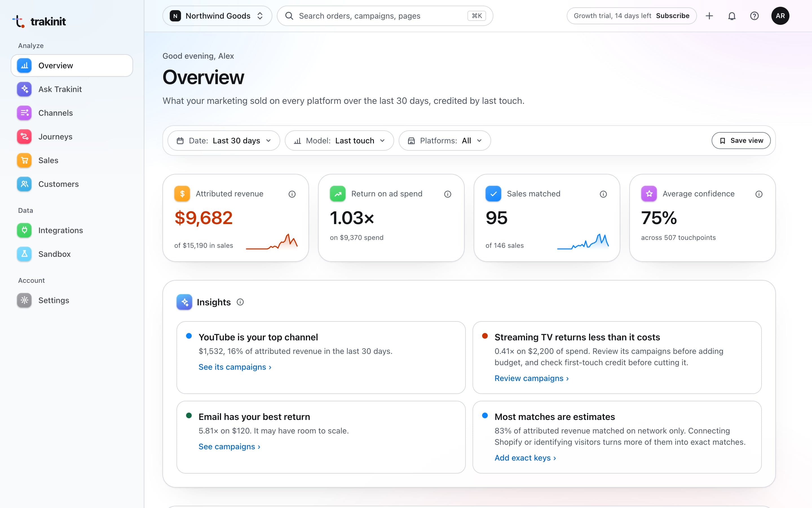Open Sales in the sidebar

click(x=72, y=160)
